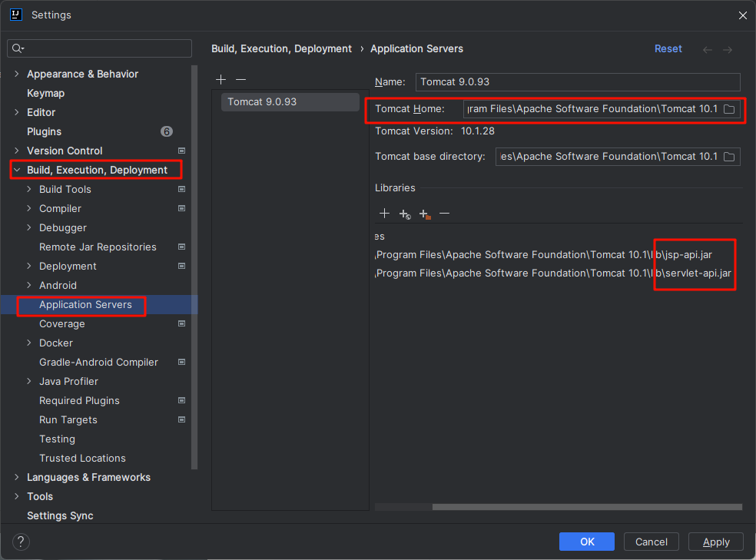Viewport: 756px width, 560px height.
Task: Open Settings Sync page
Action: 60,515
